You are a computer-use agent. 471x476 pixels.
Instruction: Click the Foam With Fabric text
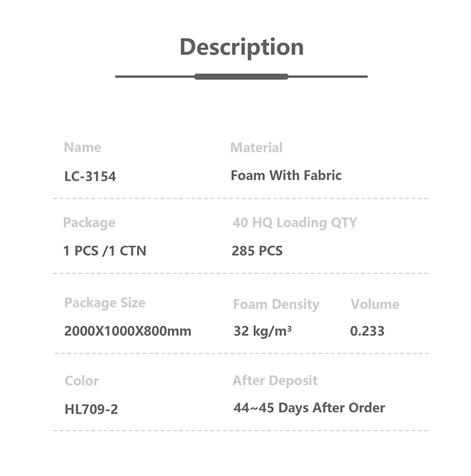(x=286, y=175)
